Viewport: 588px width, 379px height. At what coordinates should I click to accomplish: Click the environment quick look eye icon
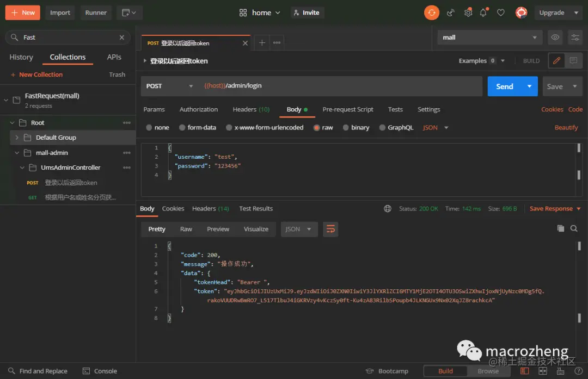coord(555,38)
